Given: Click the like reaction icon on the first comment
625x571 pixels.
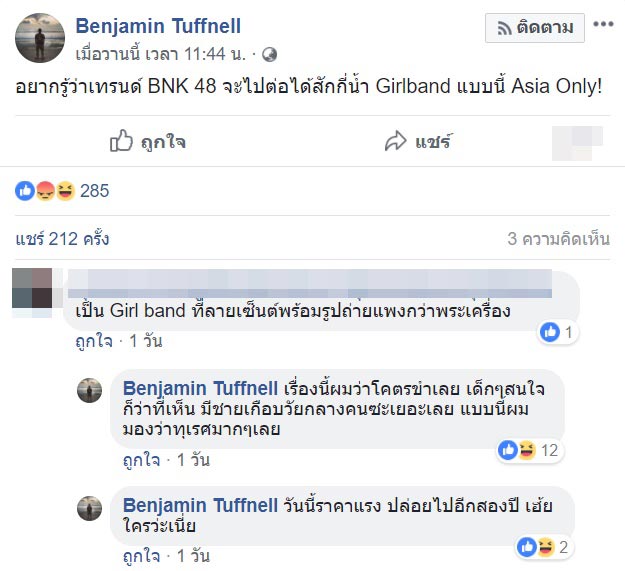Looking at the screenshot, I should (549, 333).
